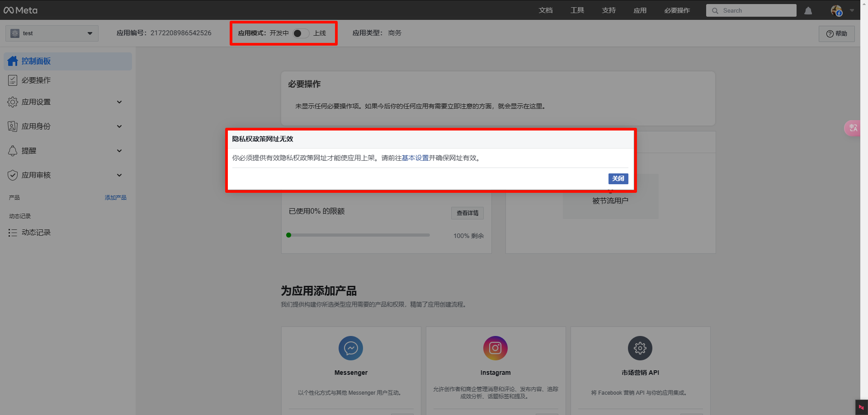Click the usage limit progress bar
Image resolution: width=868 pixels, height=415 pixels.
click(x=359, y=235)
